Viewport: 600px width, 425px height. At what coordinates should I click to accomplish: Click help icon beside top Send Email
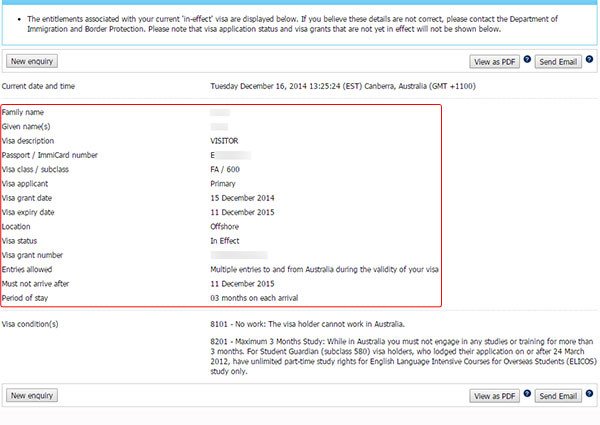coord(590,60)
